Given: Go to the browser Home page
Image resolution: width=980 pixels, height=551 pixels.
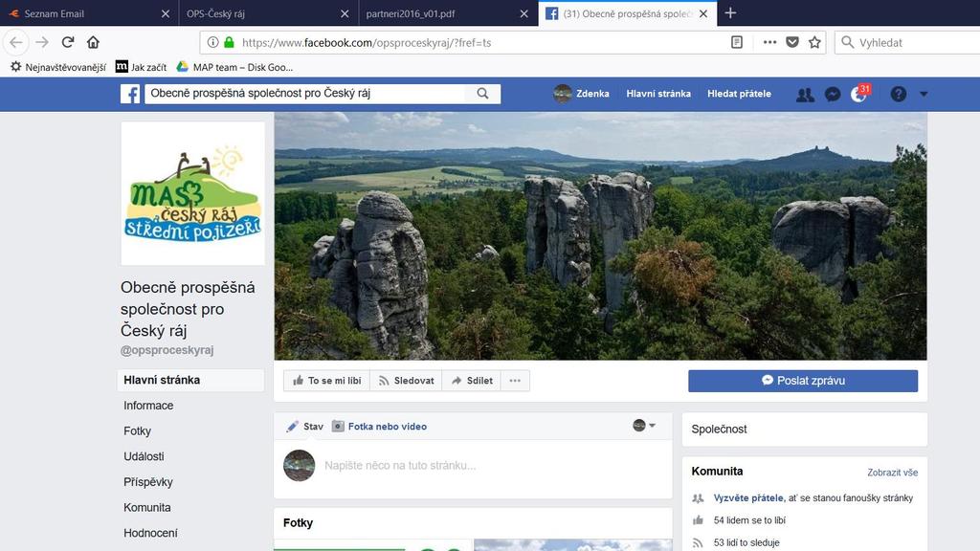Looking at the screenshot, I should click(x=93, y=42).
